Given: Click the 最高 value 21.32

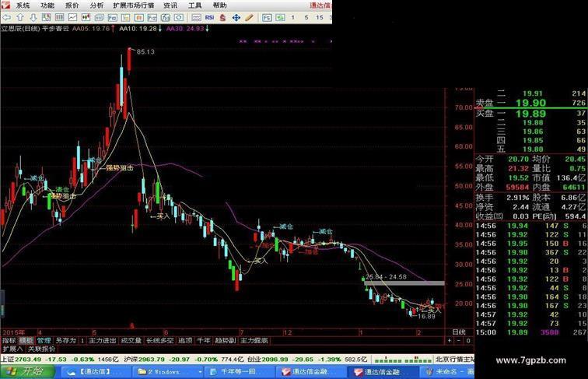Looking at the screenshot, I should pos(519,169).
